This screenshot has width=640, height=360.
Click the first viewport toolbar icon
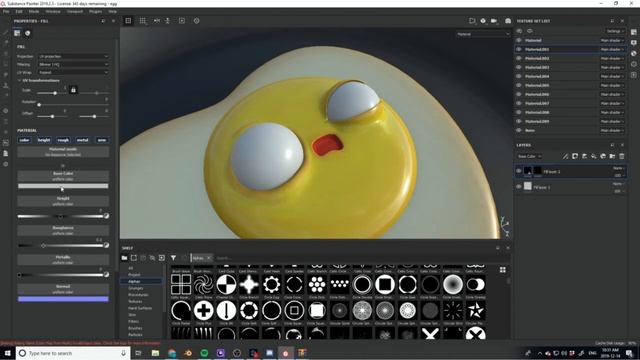click(x=128, y=21)
